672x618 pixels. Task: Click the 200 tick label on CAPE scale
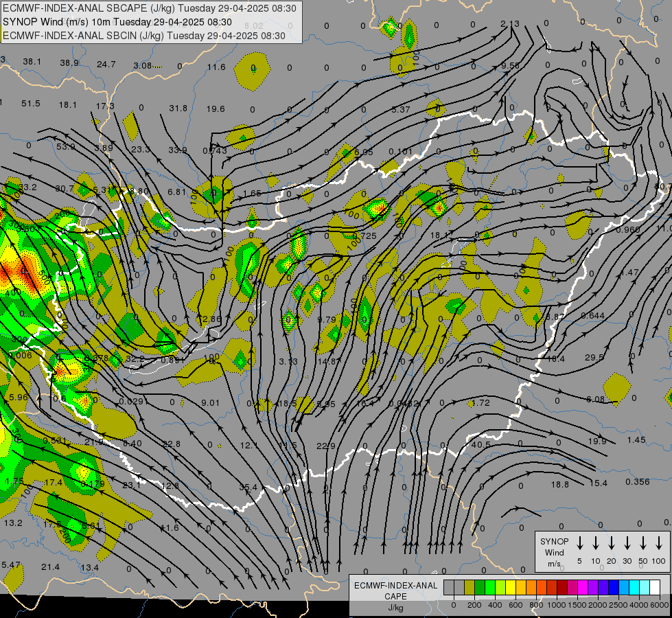(x=474, y=605)
